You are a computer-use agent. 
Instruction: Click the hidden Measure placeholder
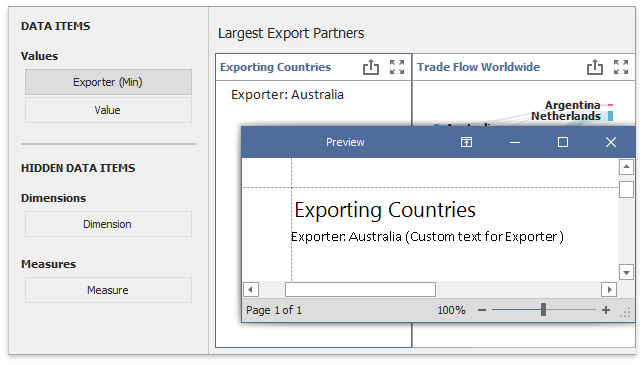pos(108,290)
